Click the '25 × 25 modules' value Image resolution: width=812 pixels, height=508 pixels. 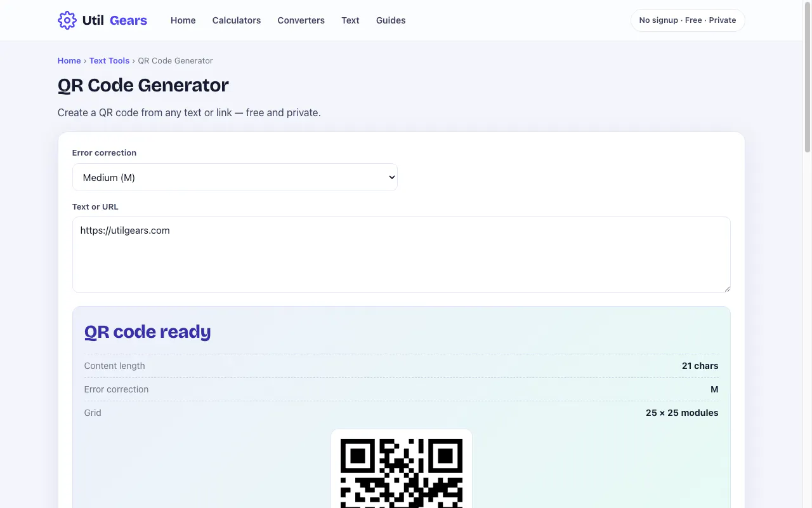pyautogui.click(x=682, y=413)
